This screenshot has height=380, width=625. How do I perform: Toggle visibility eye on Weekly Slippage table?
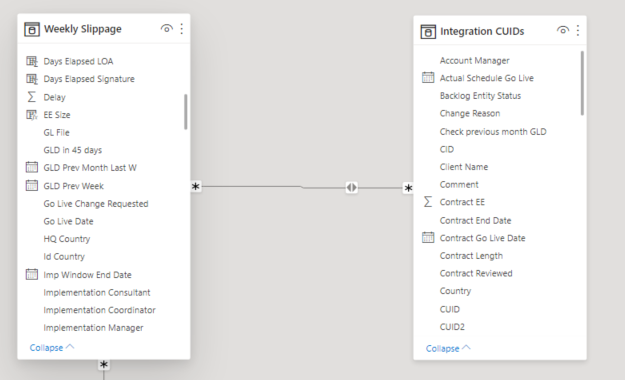pyautogui.click(x=167, y=28)
